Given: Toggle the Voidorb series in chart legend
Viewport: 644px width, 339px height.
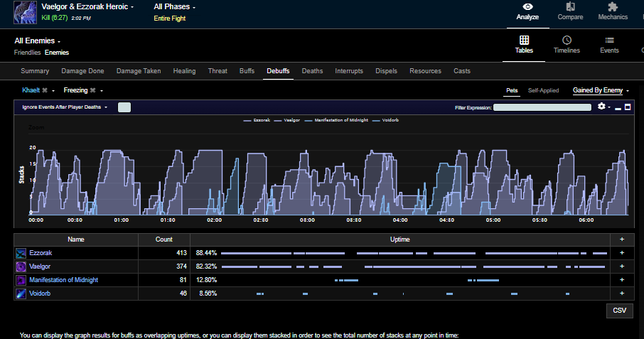Looking at the screenshot, I should pyautogui.click(x=386, y=120).
